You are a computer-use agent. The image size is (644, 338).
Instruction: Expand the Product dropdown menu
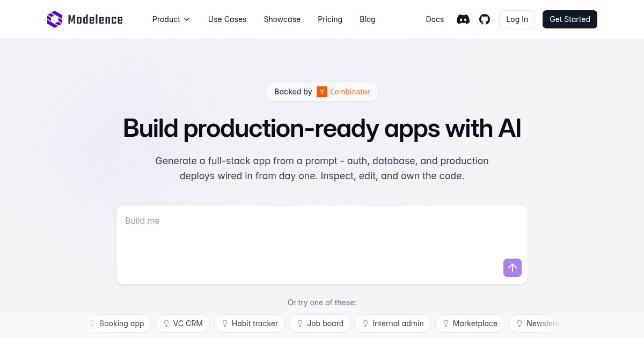[171, 19]
